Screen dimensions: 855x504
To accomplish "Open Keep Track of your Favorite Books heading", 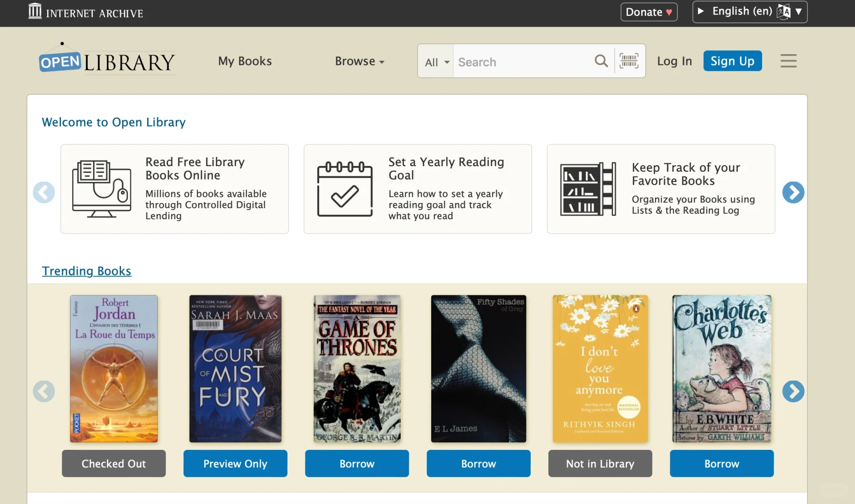I will tap(686, 174).
